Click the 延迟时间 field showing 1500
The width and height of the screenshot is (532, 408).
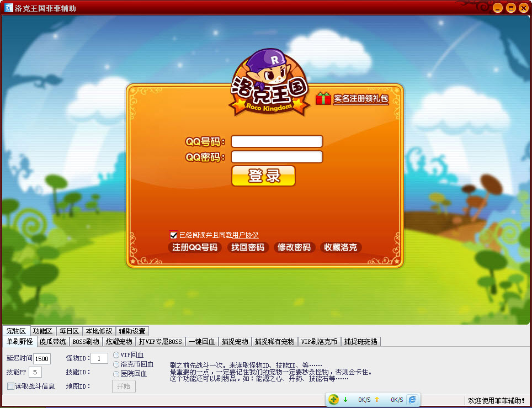click(x=42, y=358)
